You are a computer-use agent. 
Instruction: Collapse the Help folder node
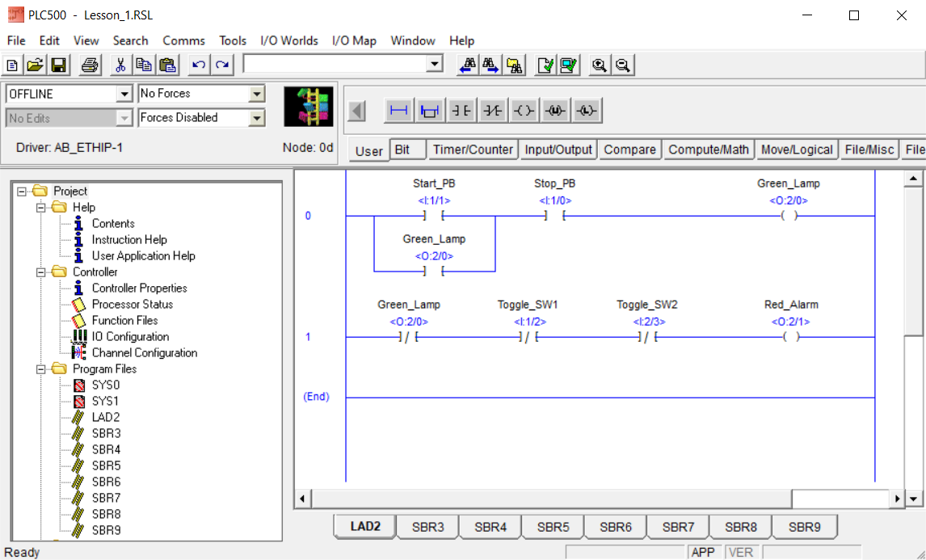point(40,208)
